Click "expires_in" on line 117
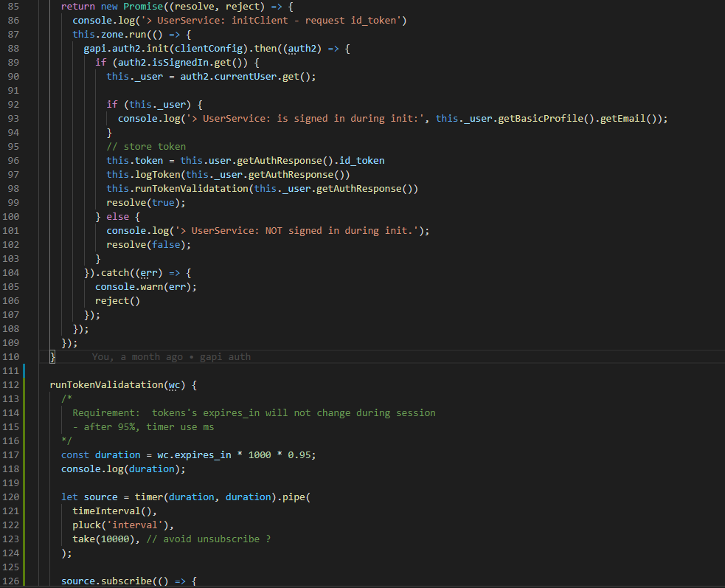This screenshot has width=725, height=588. point(203,454)
